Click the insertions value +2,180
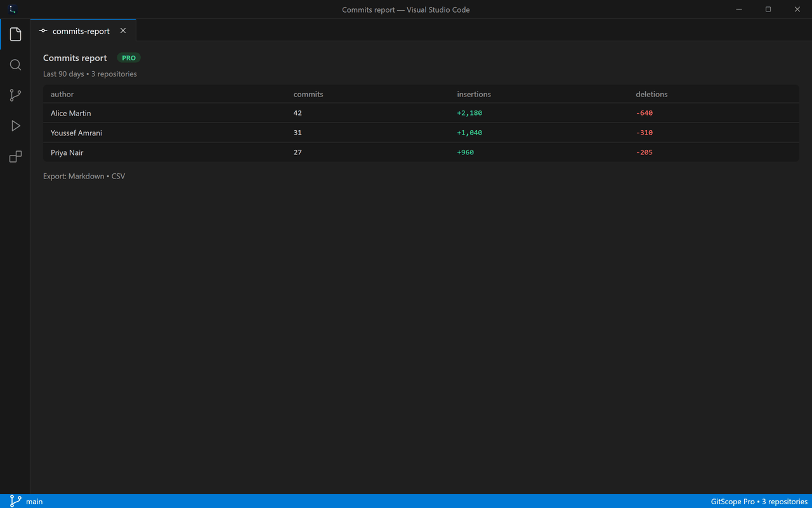Viewport: 812px width, 508px height. 469,113
